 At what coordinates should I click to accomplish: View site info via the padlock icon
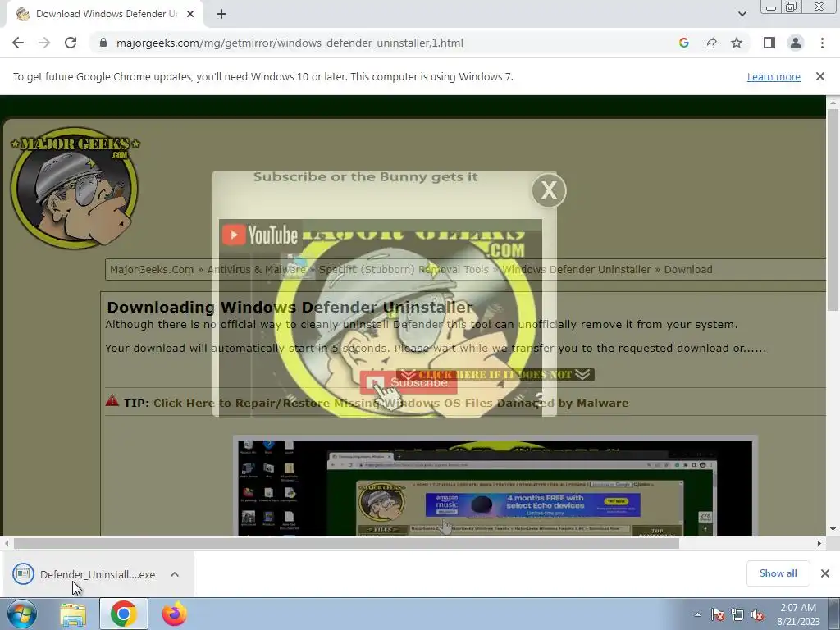coord(103,43)
